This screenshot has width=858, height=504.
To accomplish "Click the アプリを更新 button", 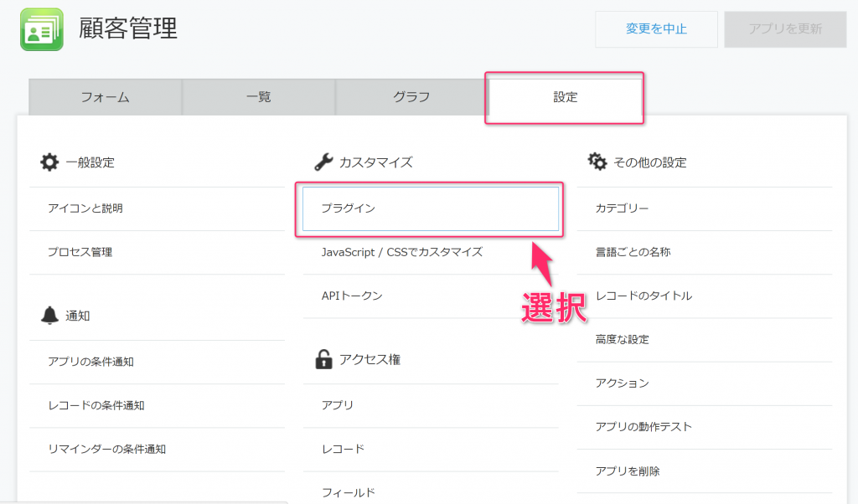I will point(785,29).
